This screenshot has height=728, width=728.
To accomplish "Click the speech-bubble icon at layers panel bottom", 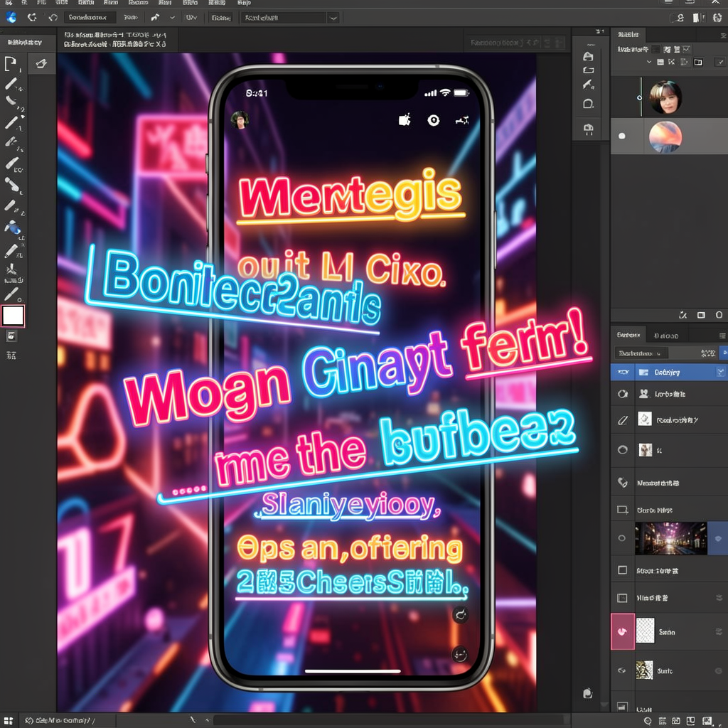I will tap(648, 721).
